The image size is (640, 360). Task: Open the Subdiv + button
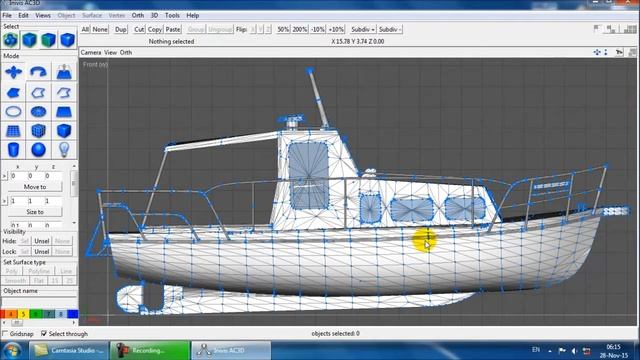[362, 29]
